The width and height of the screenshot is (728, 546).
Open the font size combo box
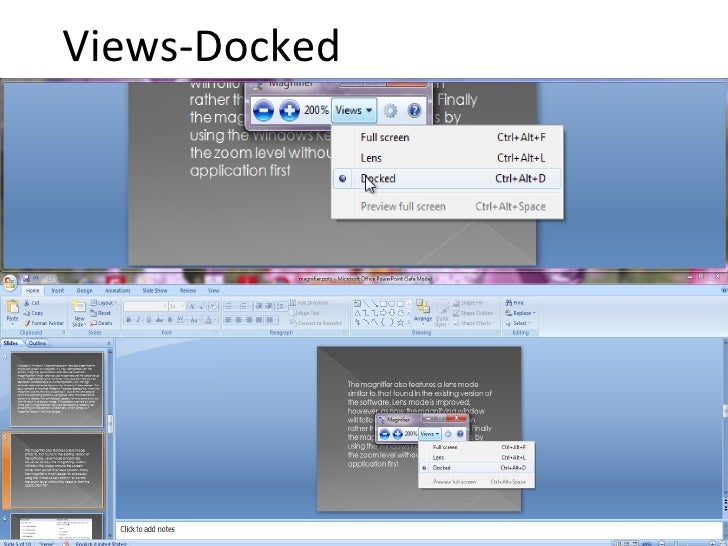pos(176,306)
